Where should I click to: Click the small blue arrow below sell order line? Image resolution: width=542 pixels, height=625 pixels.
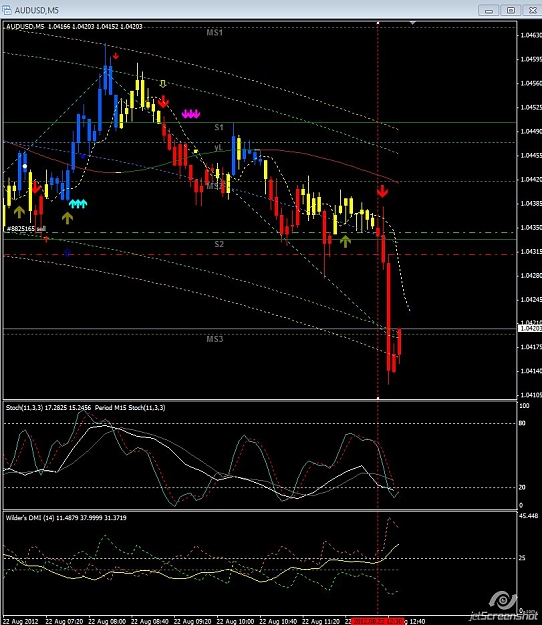67,252
